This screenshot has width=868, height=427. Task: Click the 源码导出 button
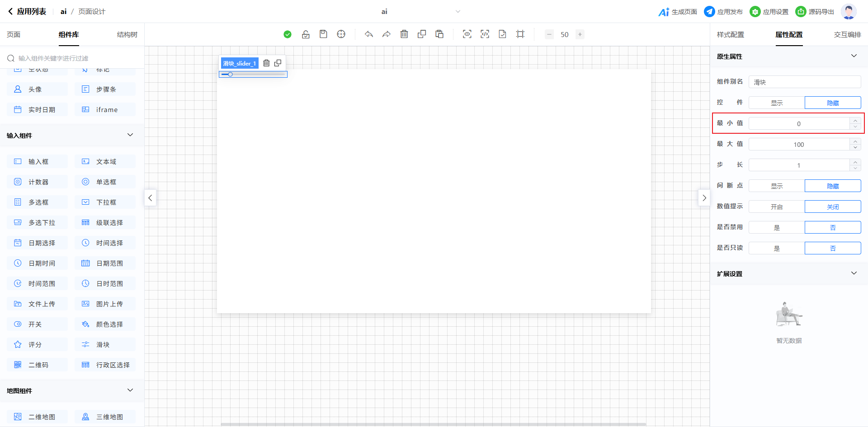tap(815, 12)
